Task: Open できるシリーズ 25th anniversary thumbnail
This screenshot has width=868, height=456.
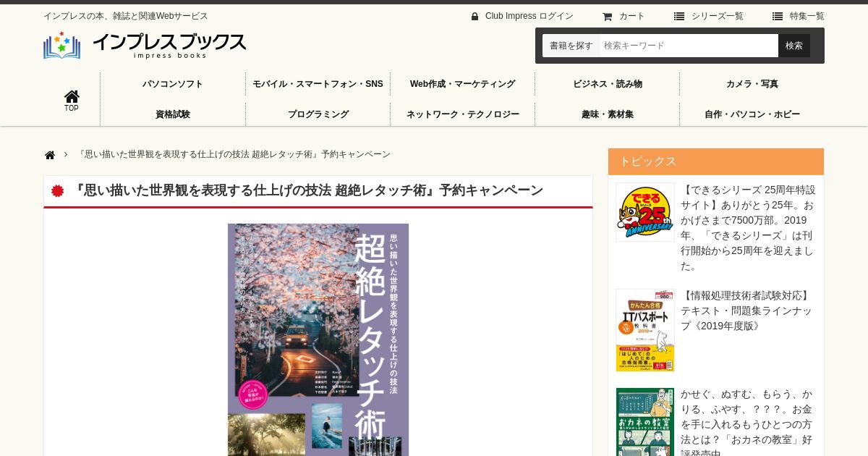Action: click(645, 212)
